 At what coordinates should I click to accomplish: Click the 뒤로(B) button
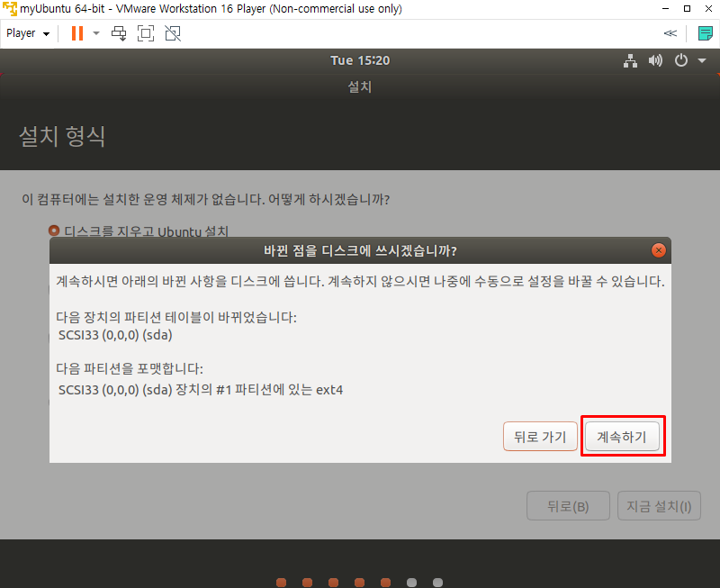point(568,506)
